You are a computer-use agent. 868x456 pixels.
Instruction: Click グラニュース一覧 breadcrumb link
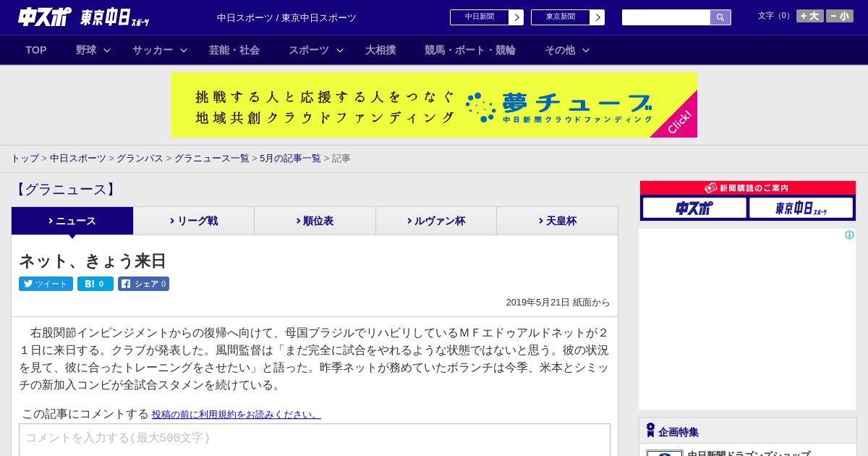point(212,159)
